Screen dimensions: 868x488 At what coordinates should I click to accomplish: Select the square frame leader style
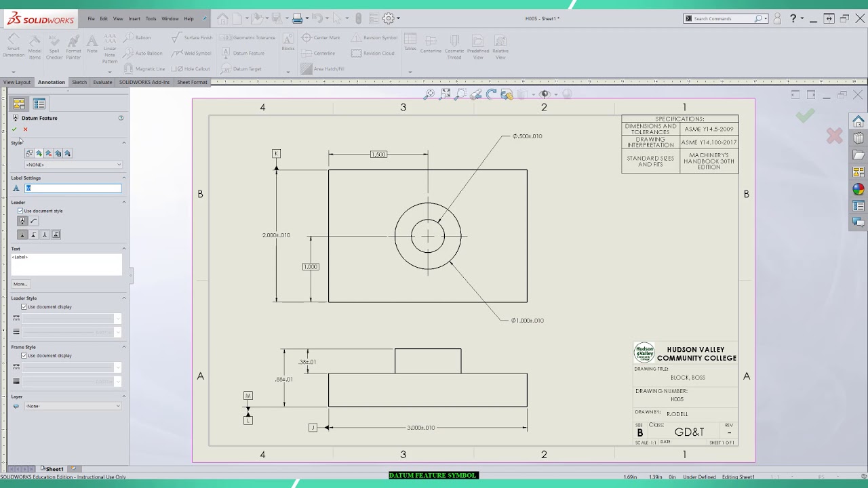click(x=22, y=221)
